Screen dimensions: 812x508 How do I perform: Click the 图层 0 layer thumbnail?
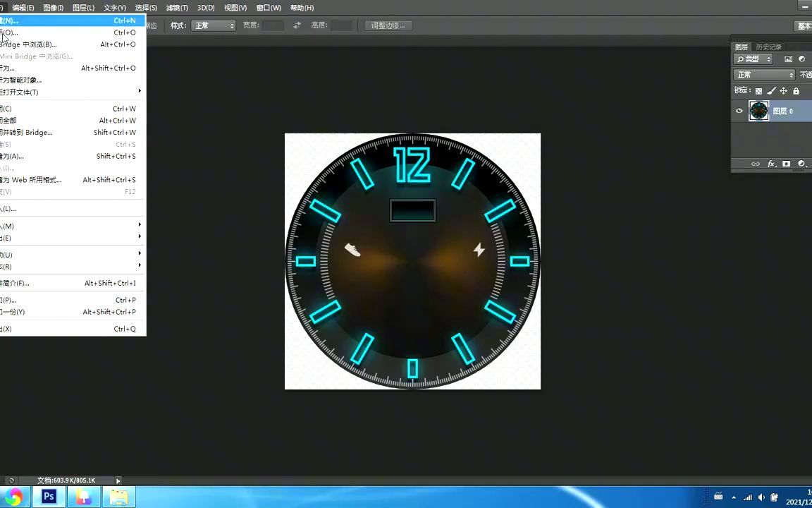coord(759,110)
